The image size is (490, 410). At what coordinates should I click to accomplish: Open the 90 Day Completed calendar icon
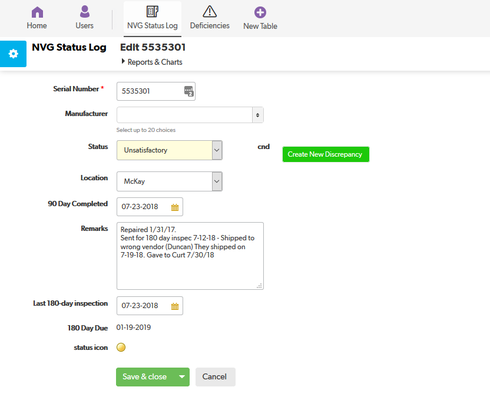tap(175, 207)
